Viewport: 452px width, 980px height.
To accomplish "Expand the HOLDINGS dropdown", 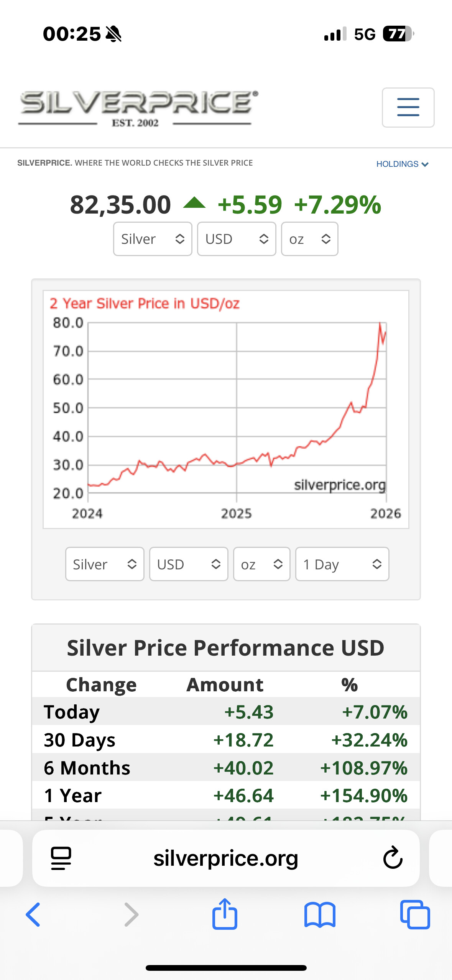I will pos(402,164).
